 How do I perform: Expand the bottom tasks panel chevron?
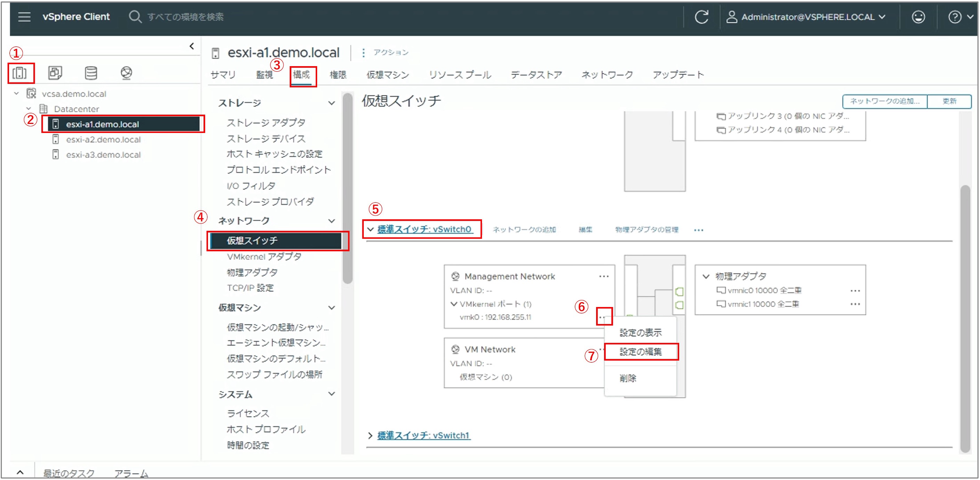21,472
